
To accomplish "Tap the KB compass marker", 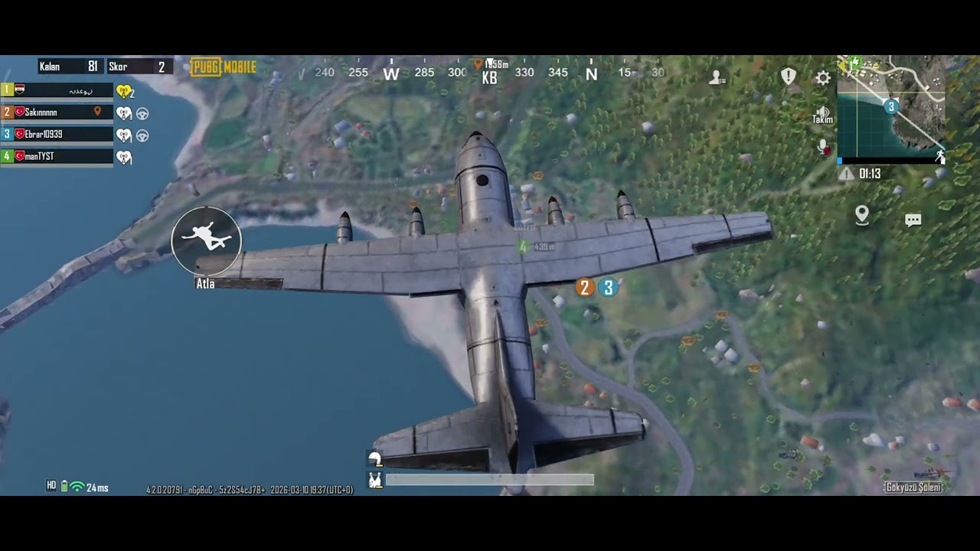I will (489, 77).
